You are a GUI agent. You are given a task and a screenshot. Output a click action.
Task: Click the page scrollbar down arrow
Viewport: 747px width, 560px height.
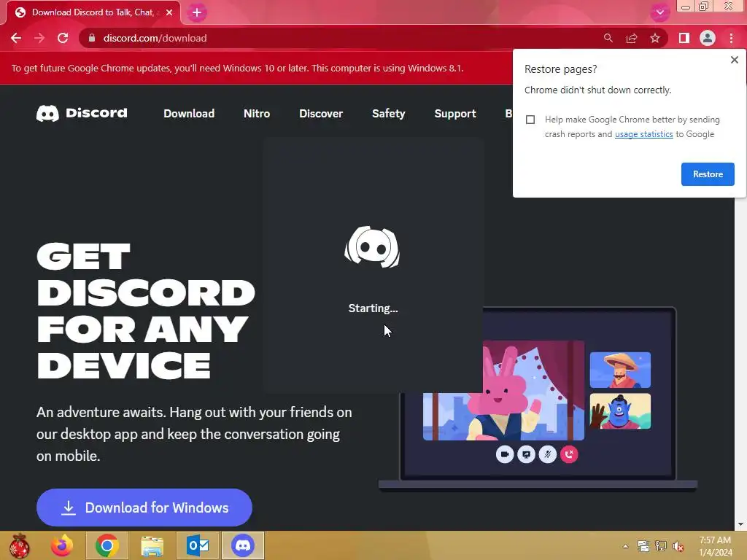click(x=740, y=524)
